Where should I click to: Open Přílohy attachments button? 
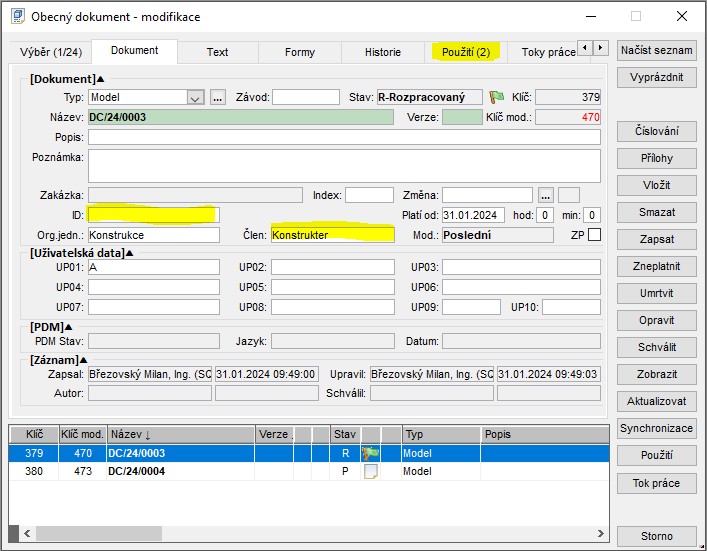[x=656, y=158]
